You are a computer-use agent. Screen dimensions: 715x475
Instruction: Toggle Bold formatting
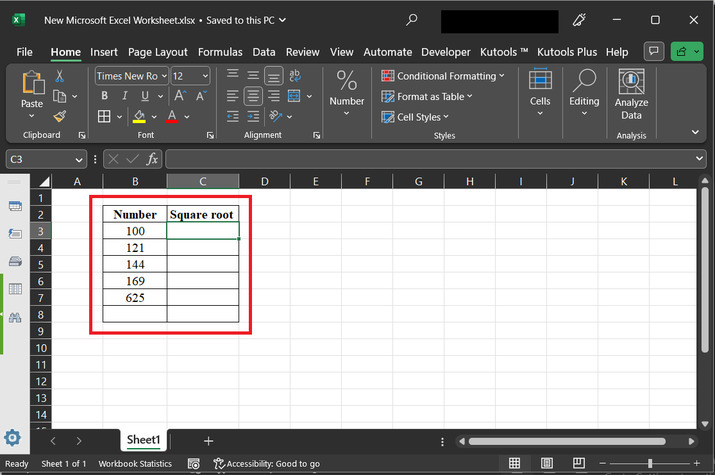coord(103,96)
